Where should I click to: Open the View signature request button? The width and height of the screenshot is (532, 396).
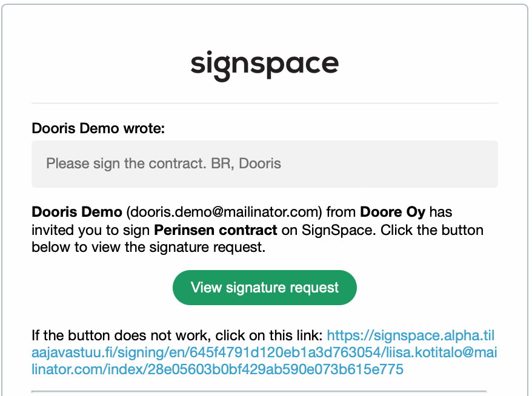[x=265, y=288]
